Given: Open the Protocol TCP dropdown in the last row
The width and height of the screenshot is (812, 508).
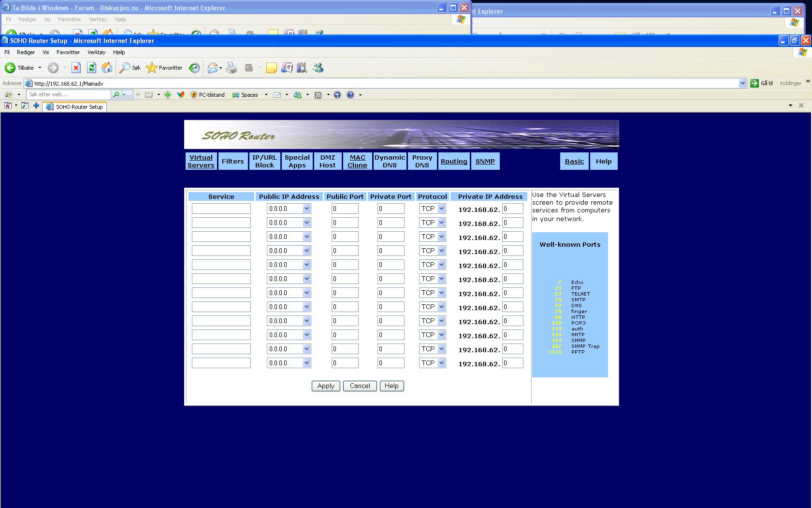Looking at the screenshot, I should pyautogui.click(x=441, y=363).
